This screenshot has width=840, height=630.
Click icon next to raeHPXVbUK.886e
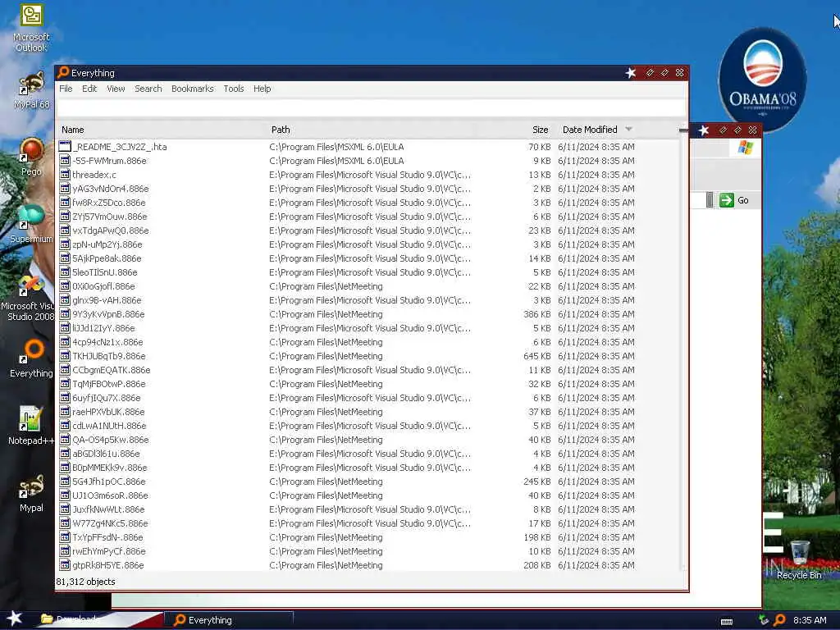tap(65, 412)
